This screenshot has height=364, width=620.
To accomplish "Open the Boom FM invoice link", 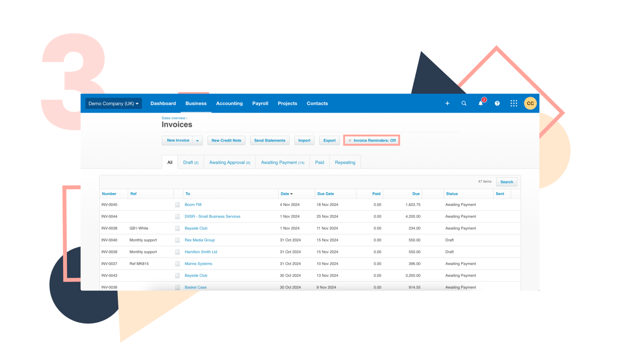I will coord(193,205).
